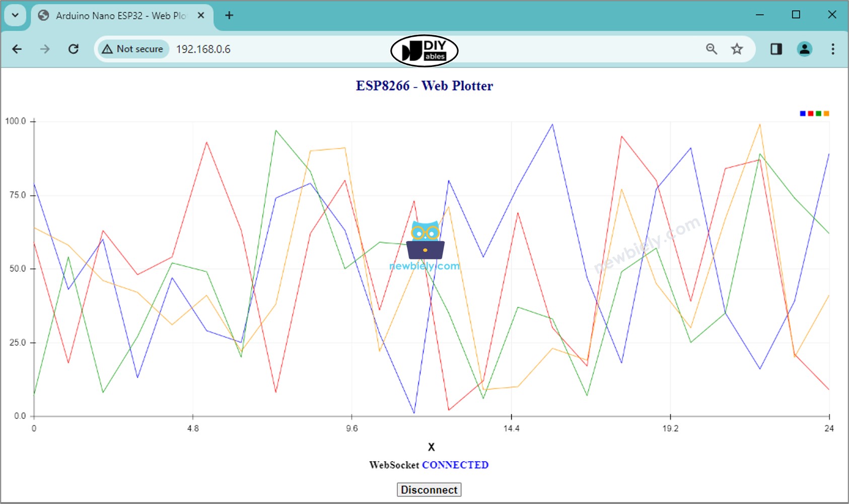The image size is (849, 504).
Task: Click the browser back navigation arrow
Action: pos(17,49)
